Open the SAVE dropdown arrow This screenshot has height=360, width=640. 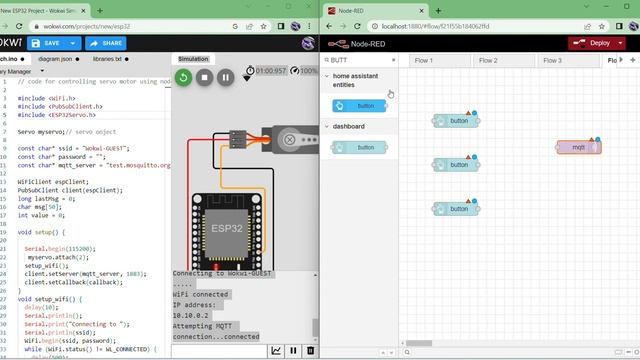[73, 43]
